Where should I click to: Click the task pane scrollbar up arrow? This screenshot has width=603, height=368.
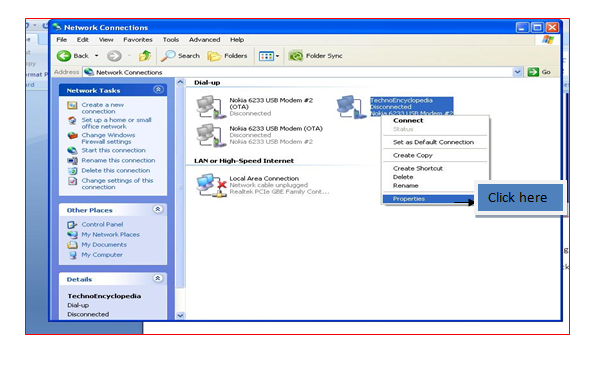[x=180, y=82]
